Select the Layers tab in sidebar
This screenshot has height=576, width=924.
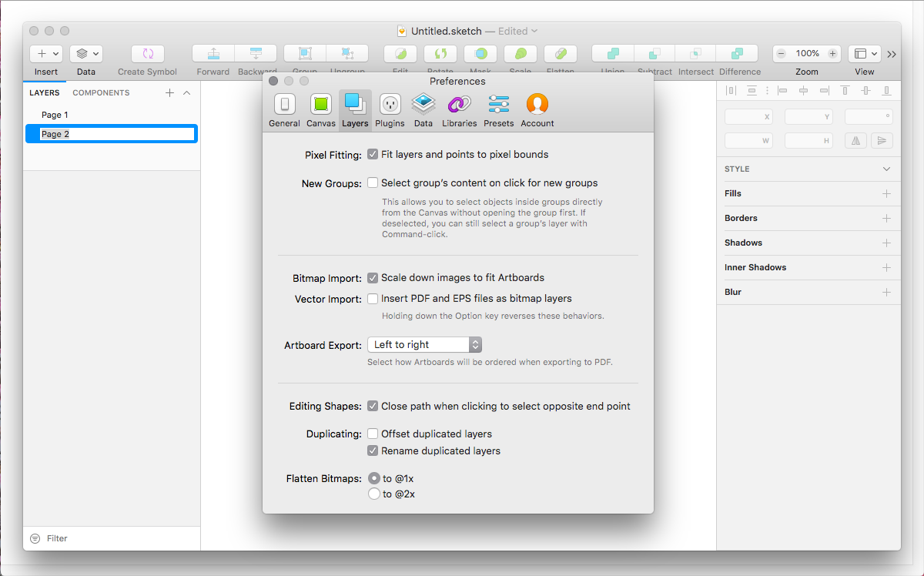click(45, 92)
